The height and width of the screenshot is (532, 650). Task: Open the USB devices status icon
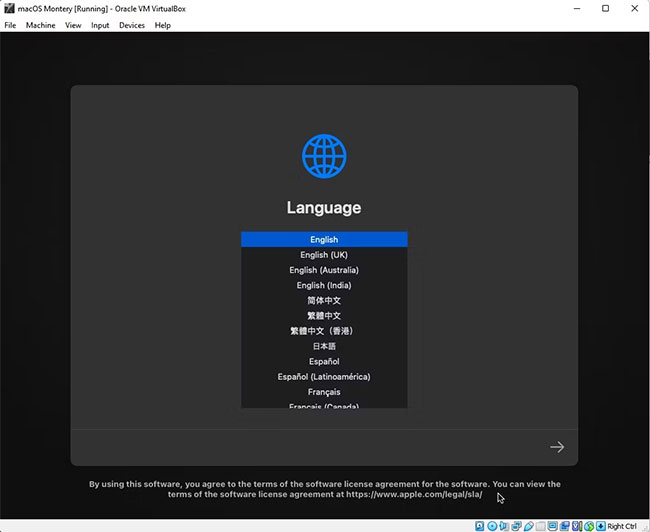529,526
